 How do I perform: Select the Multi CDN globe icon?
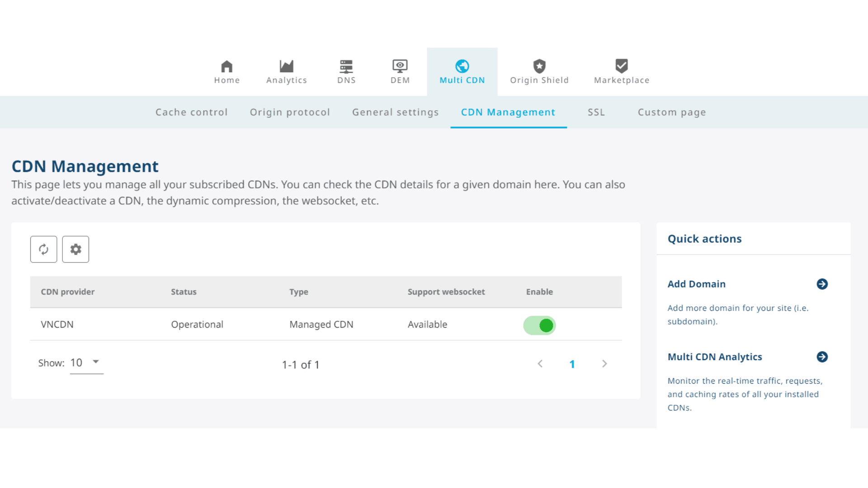click(462, 66)
